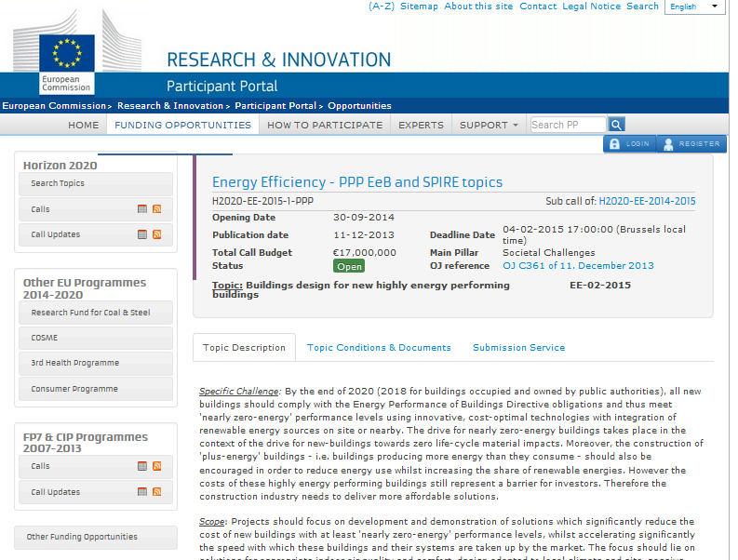Open Research Fund for Coal & Steel
The height and width of the screenshot is (560, 738).
point(96,313)
